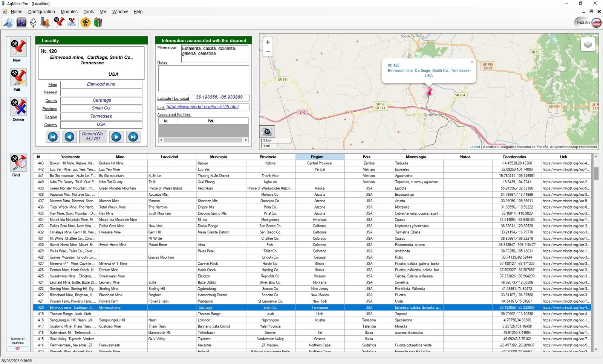The height and width of the screenshot is (364, 603).
Task: Open the Modules menu
Action: click(69, 12)
